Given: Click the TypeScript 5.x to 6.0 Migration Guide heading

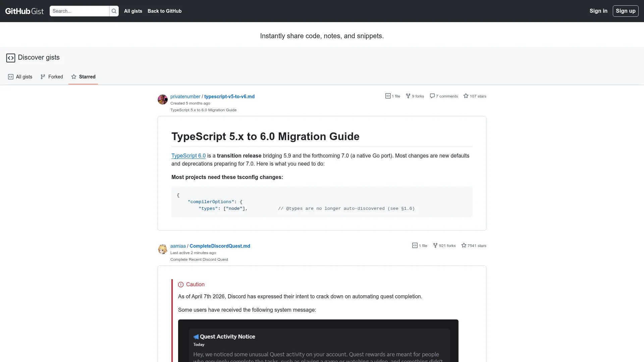Looking at the screenshot, I should pos(265,136).
